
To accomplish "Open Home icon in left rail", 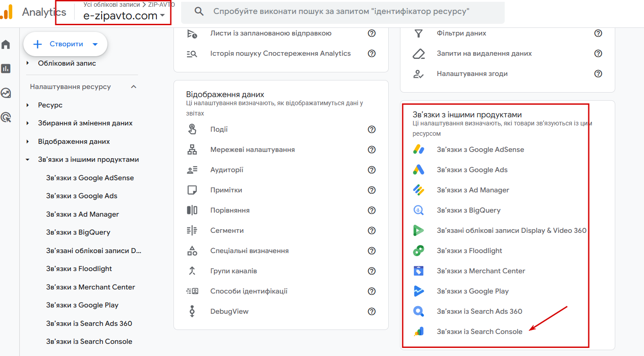I will click(6, 44).
